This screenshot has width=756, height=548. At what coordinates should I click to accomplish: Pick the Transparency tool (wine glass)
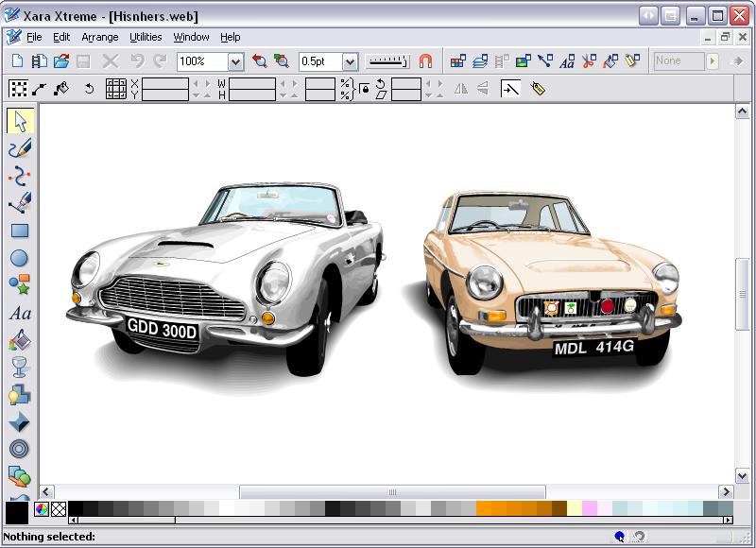pyautogui.click(x=19, y=368)
